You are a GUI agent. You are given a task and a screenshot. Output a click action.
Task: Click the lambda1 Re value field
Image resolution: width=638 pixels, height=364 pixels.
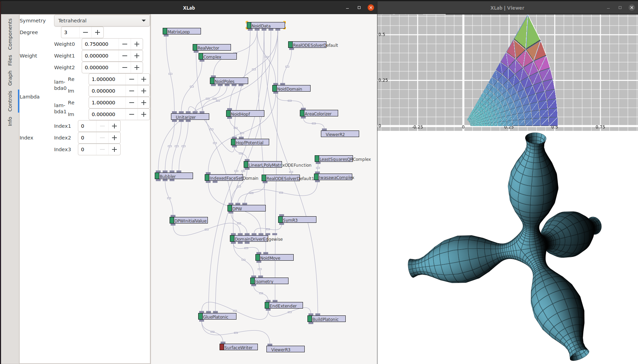[107, 103]
